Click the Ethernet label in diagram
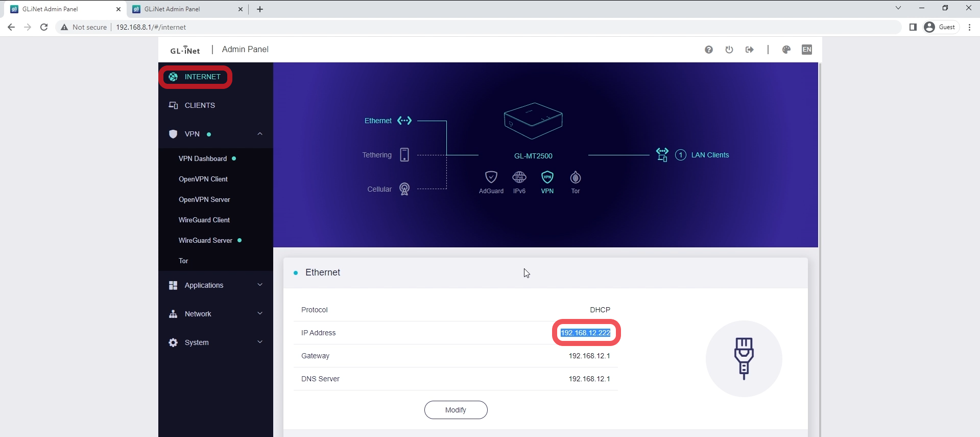This screenshot has width=980, height=437. pos(378,121)
